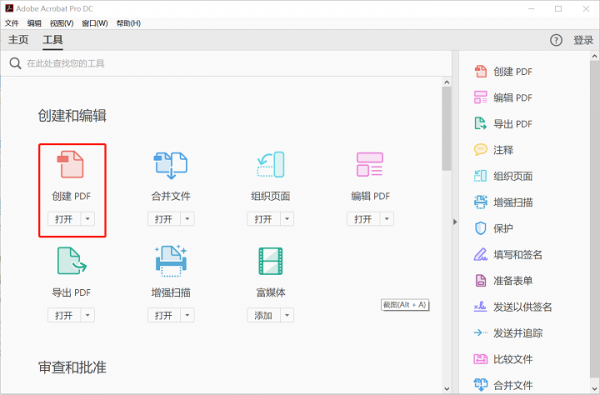Choose the 富媒体 film icon
The image size is (600, 395).
point(271,261)
